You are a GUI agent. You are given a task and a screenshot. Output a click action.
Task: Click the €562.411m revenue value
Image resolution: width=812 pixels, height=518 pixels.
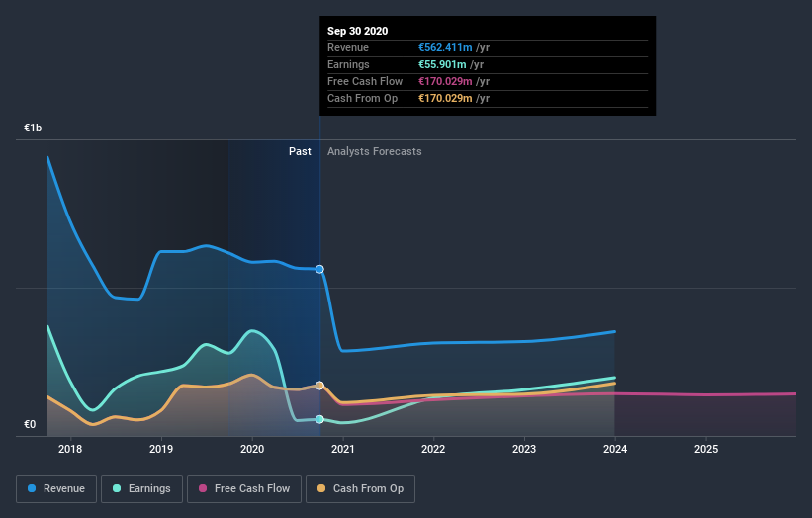click(445, 47)
